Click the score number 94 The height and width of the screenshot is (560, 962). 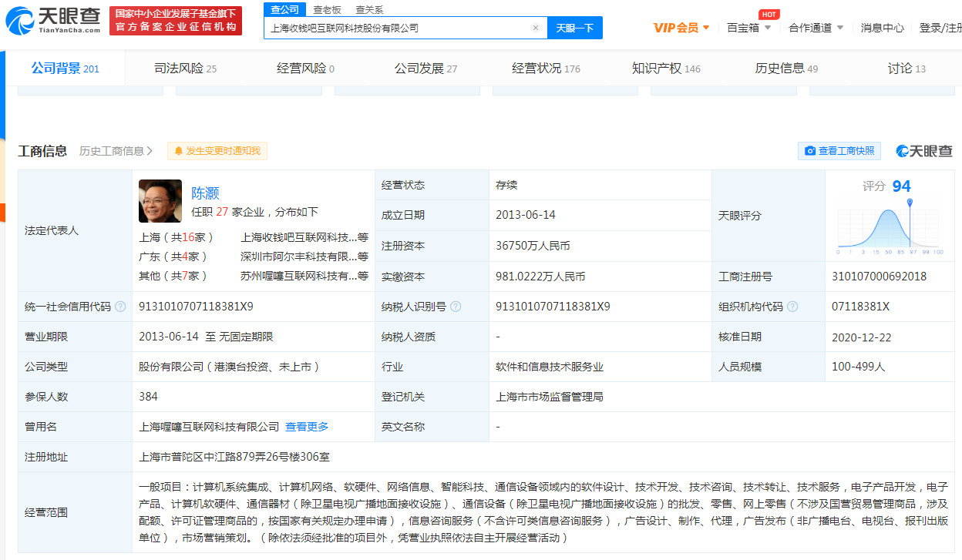(x=901, y=186)
